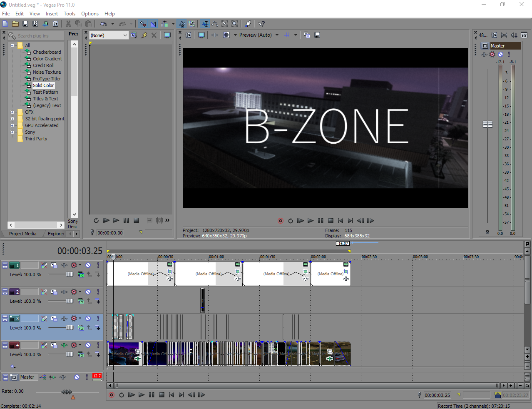Toggle Automatic Crossfades in the main toolbar
The width and height of the screenshot is (532, 409).
click(x=153, y=24)
